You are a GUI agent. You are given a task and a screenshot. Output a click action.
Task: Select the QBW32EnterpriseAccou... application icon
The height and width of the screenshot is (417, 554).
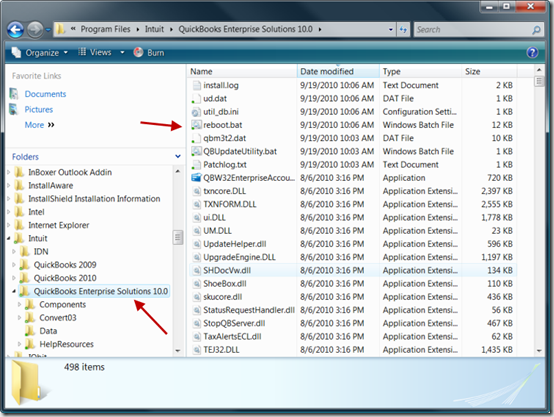click(196, 178)
